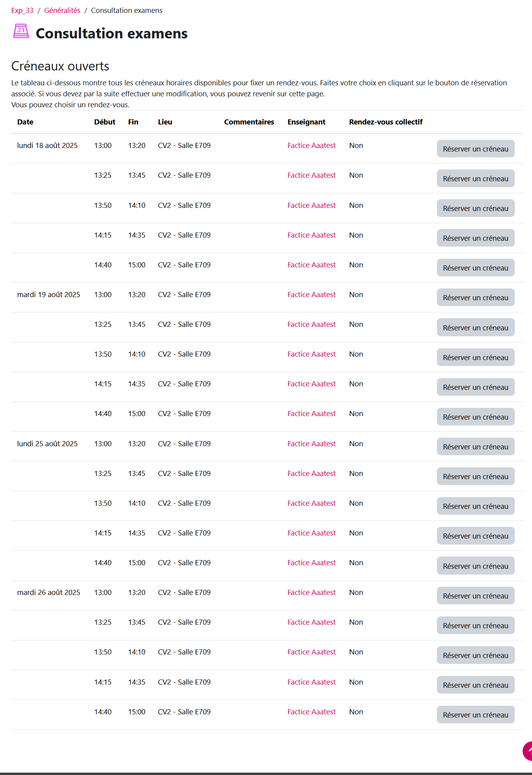Click the Date column header
This screenshot has height=775, width=532.
pyautogui.click(x=25, y=122)
